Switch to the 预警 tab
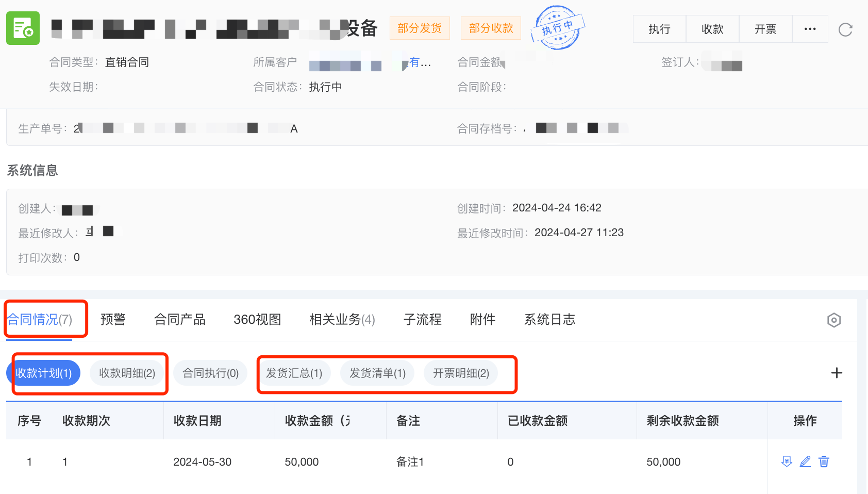The width and height of the screenshot is (868, 494). pos(113,320)
